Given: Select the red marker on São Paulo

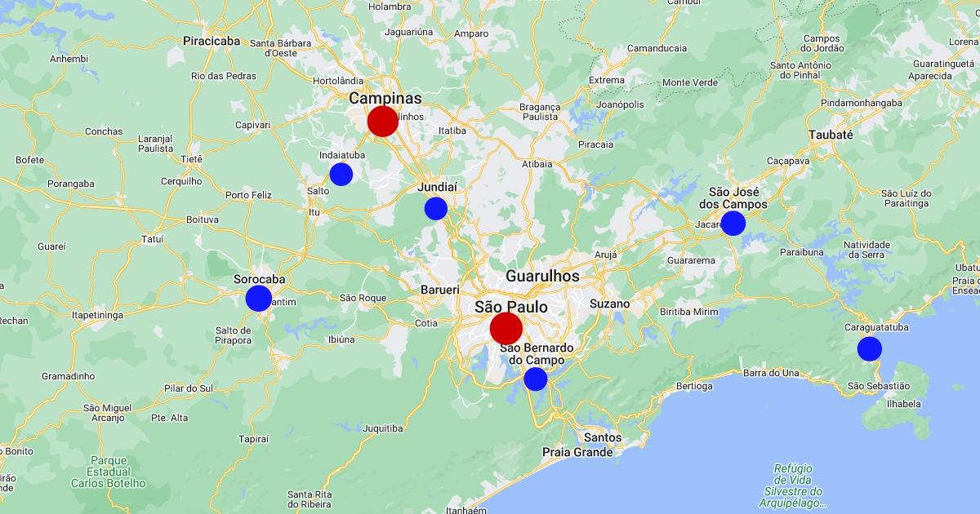Looking at the screenshot, I should (506, 328).
